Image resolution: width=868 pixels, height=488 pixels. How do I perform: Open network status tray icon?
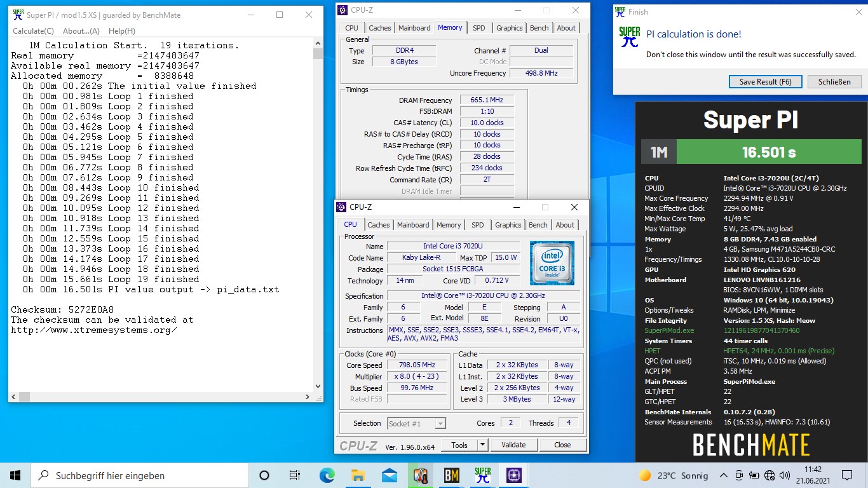coord(769,475)
